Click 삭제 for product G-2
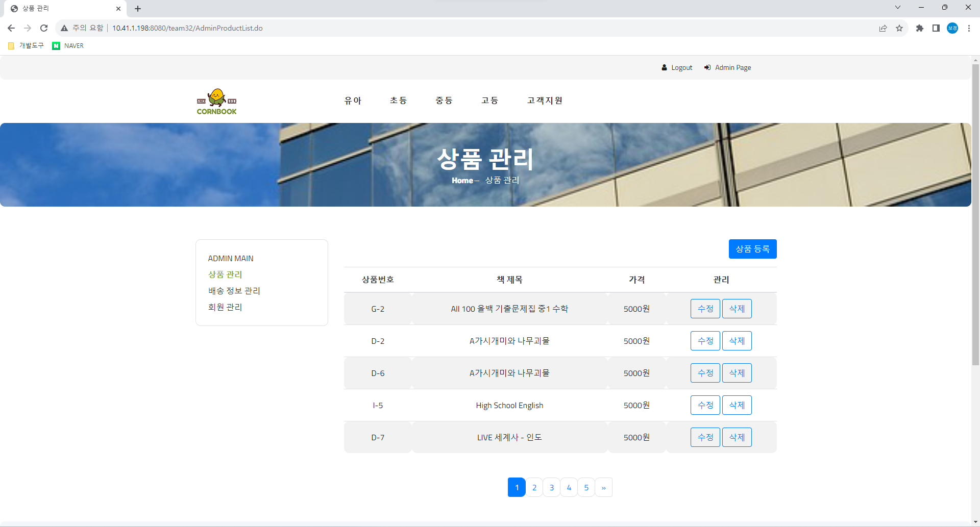The image size is (980, 527). tap(737, 309)
